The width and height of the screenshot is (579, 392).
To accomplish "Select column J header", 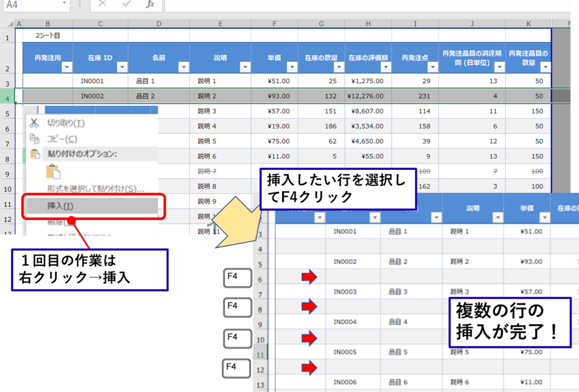I will [472, 24].
